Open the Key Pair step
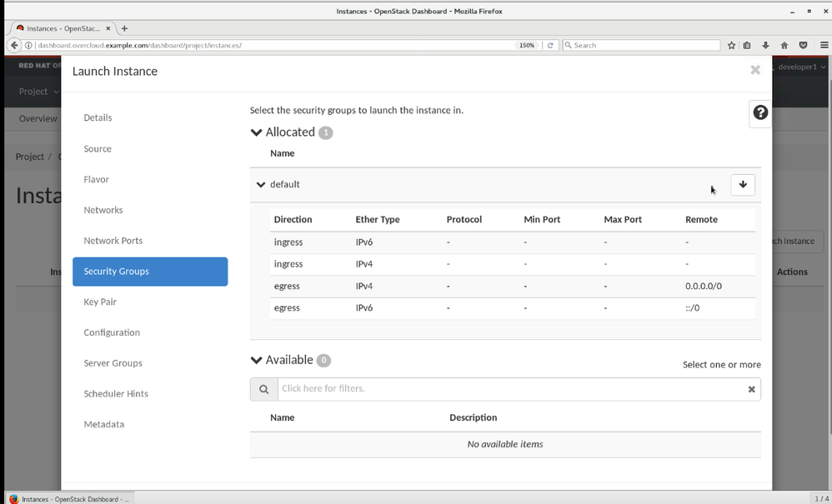The image size is (832, 504). (100, 302)
